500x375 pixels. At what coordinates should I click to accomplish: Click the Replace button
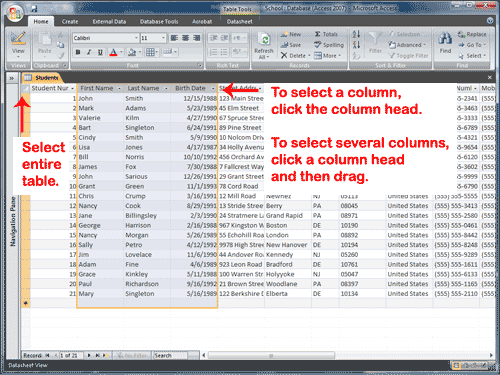pos(472,34)
